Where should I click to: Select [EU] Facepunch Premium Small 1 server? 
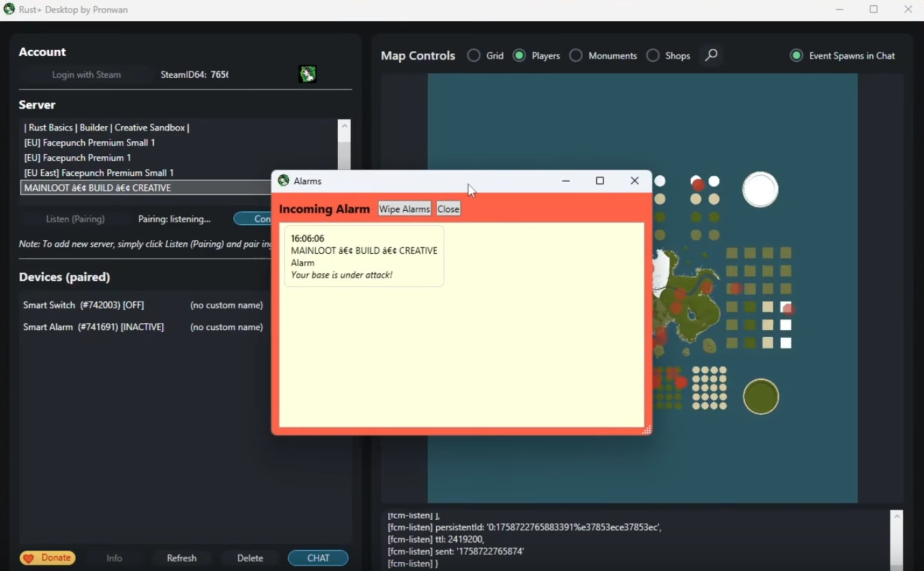[x=179, y=143]
